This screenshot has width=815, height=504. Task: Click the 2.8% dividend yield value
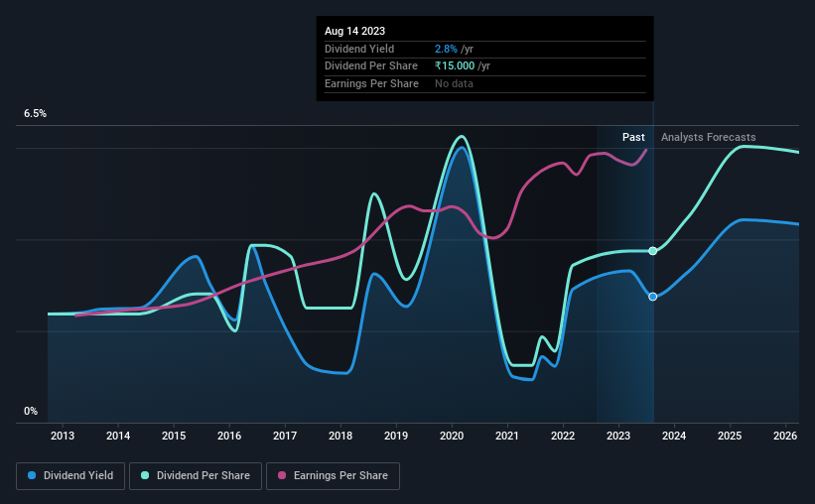(446, 49)
